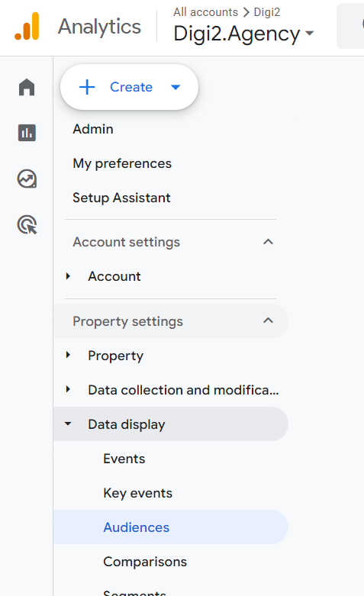Select the Account tree label

click(114, 276)
